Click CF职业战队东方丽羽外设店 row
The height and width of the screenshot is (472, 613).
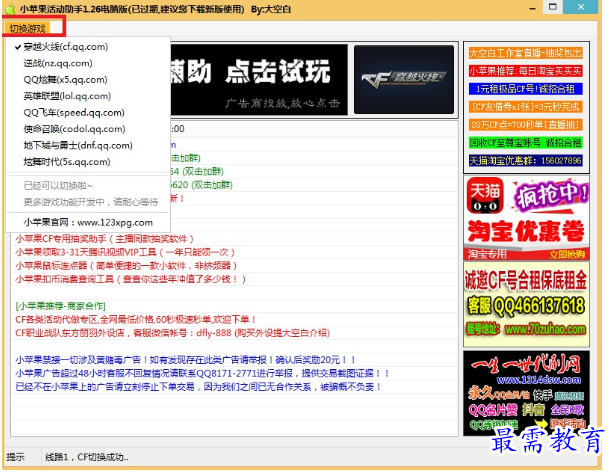coord(235,333)
